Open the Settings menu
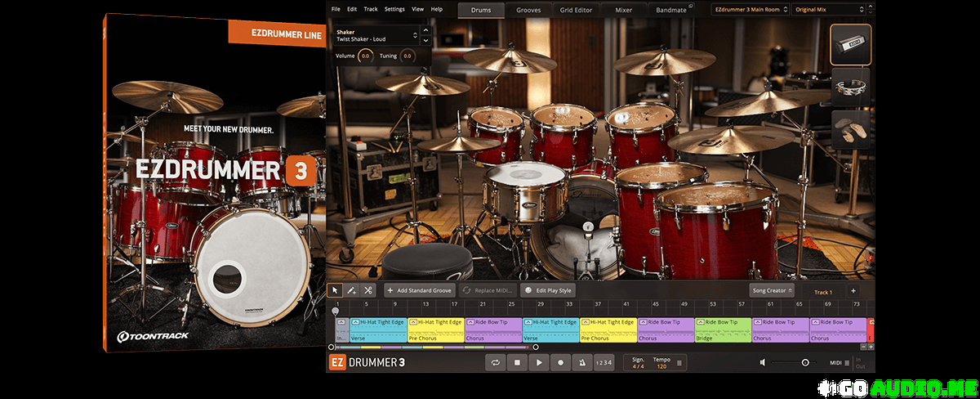The width and height of the screenshot is (980, 399). point(394,9)
